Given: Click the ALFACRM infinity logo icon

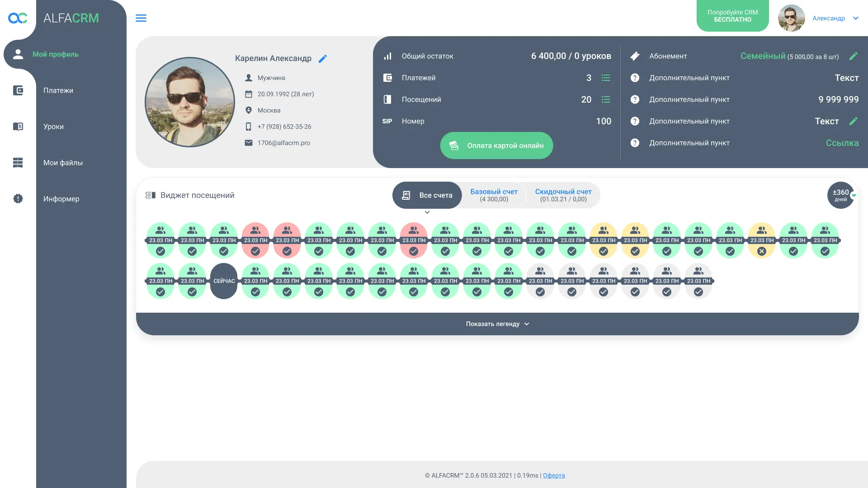Looking at the screenshot, I should [x=18, y=18].
